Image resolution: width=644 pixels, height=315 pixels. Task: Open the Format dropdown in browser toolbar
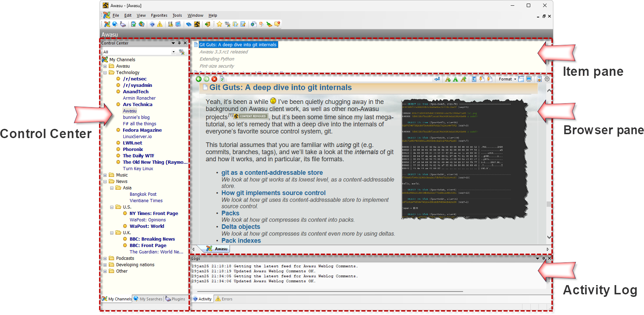click(507, 79)
